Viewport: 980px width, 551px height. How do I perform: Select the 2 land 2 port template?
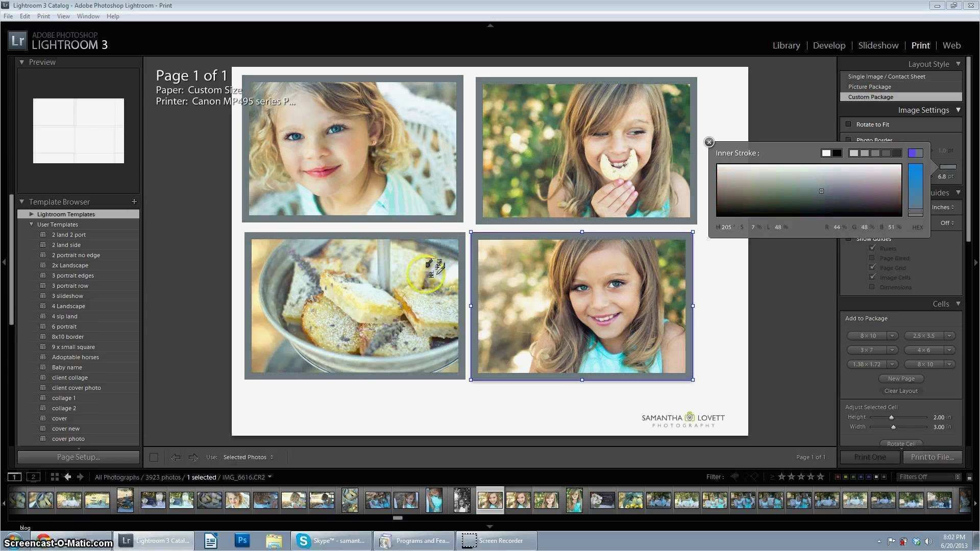tap(69, 235)
